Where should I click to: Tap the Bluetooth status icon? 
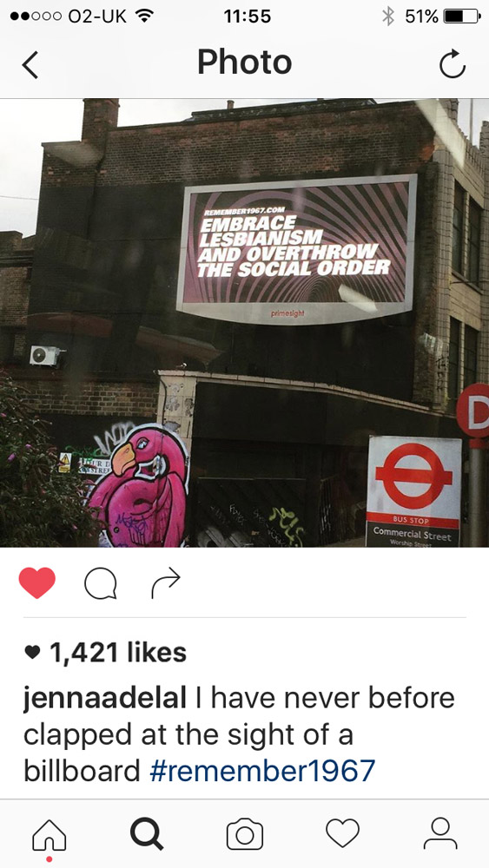[x=388, y=16]
